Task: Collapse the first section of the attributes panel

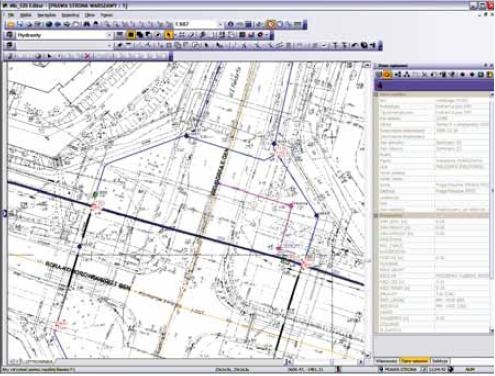Action: (376, 95)
